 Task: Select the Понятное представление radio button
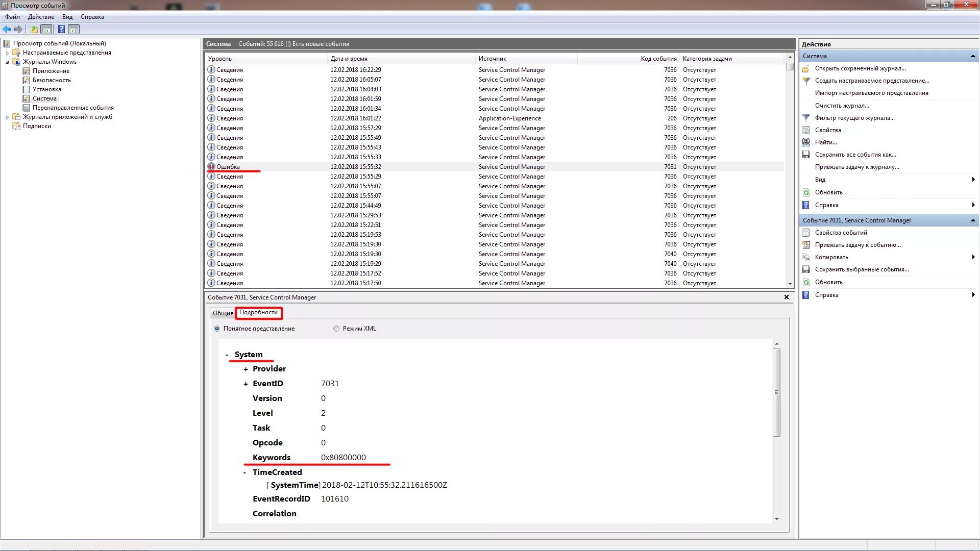tap(217, 329)
